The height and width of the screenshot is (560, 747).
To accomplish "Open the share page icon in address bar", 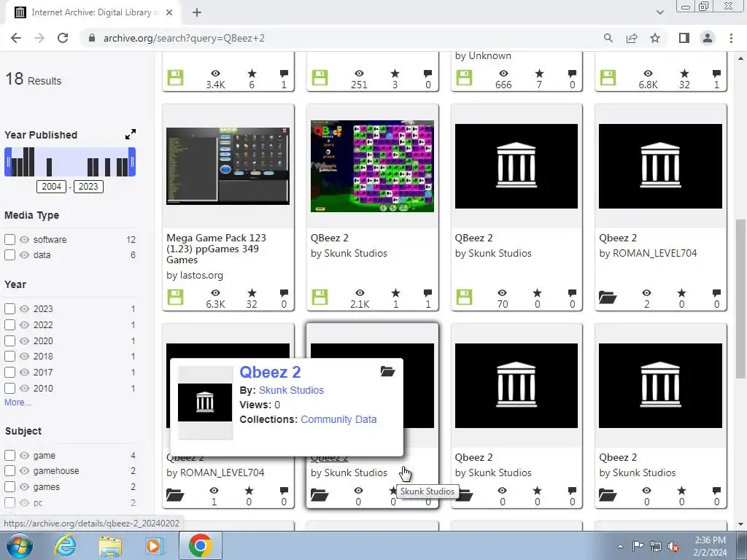I will coord(632,38).
